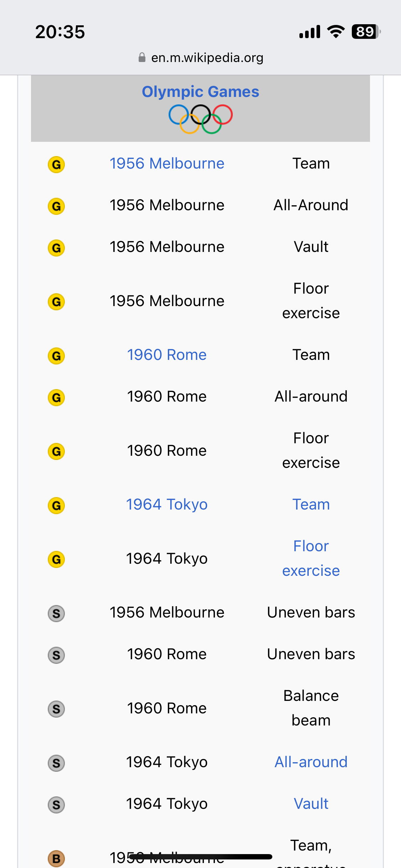The image size is (401, 868).
Task: Tap the home indicator bar at the bottom
Action: pyautogui.click(x=201, y=857)
